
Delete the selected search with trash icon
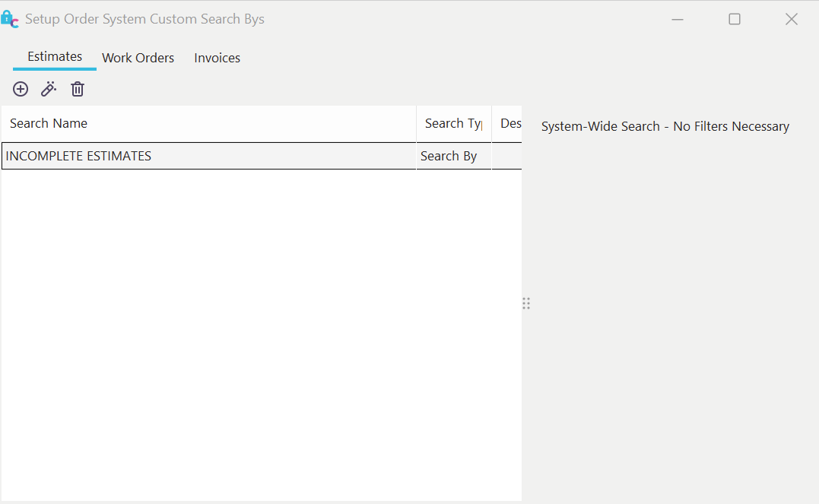(78, 89)
